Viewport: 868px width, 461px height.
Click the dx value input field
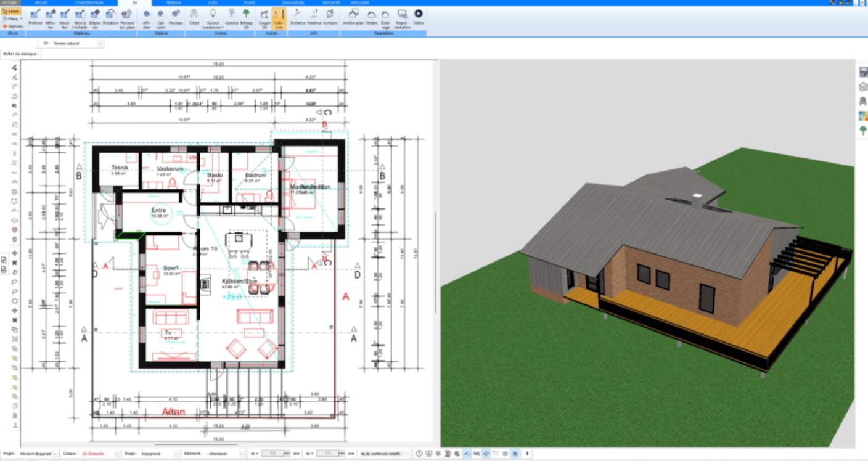pyautogui.click(x=274, y=454)
